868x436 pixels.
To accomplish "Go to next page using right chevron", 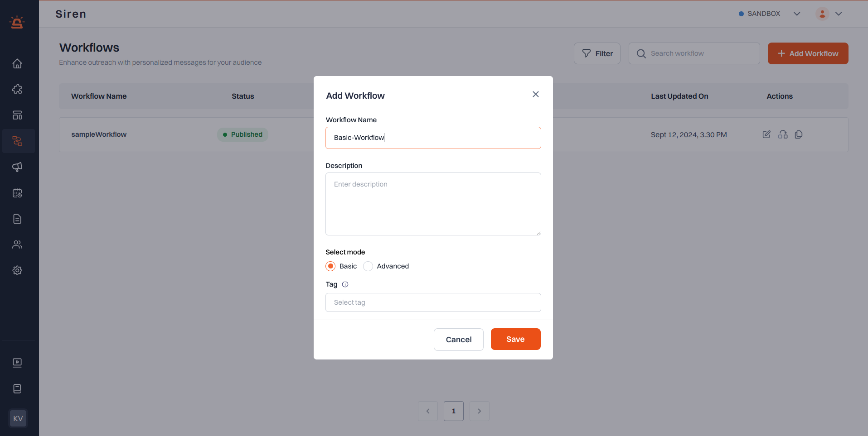I will click(x=479, y=411).
